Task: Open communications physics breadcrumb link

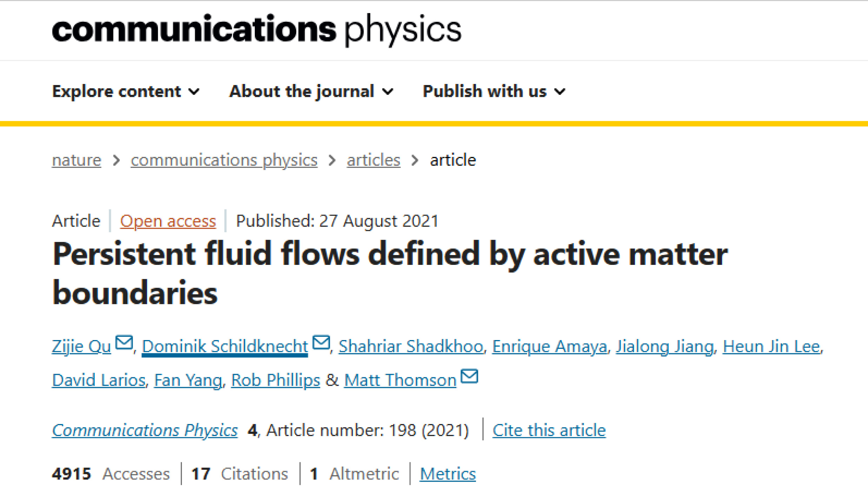Action: [x=224, y=160]
